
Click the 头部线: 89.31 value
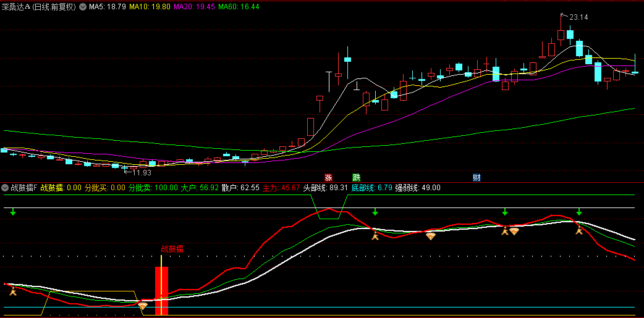[x=326, y=188]
